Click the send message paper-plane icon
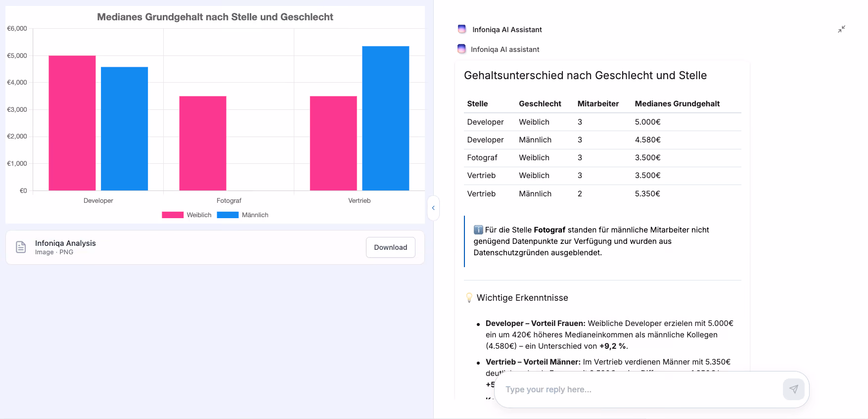This screenshot has height=419, width=868. tap(793, 389)
